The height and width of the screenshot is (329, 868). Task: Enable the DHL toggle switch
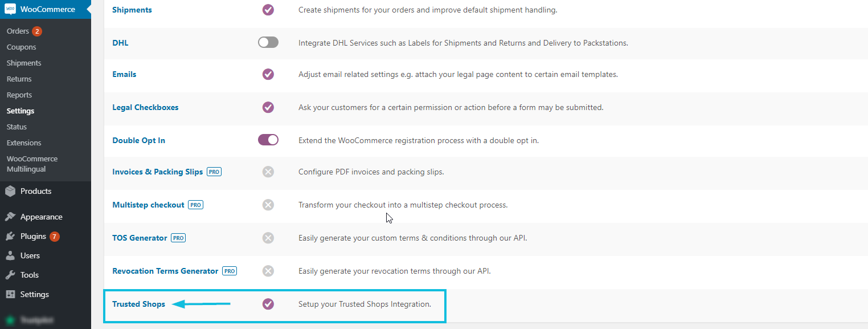click(268, 42)
